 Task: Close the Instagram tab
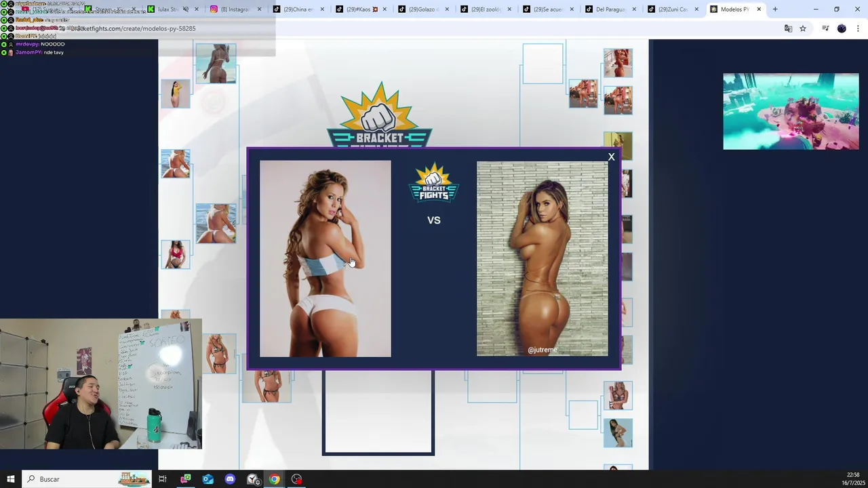click(260, 9)
